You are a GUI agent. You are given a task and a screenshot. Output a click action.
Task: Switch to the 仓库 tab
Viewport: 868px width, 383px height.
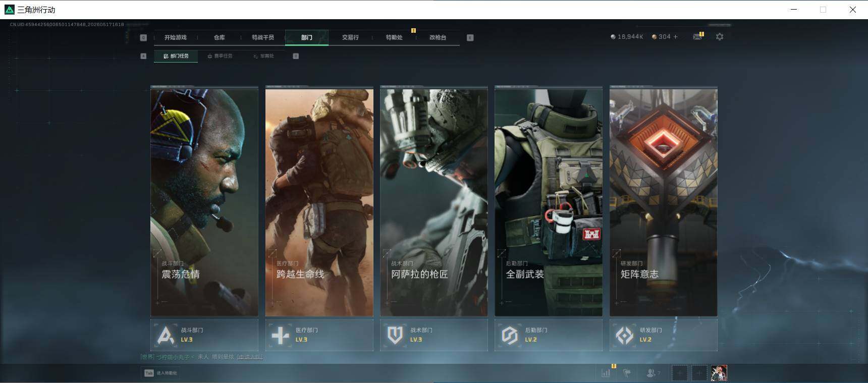pyautogui.click(x=219, y=37)
